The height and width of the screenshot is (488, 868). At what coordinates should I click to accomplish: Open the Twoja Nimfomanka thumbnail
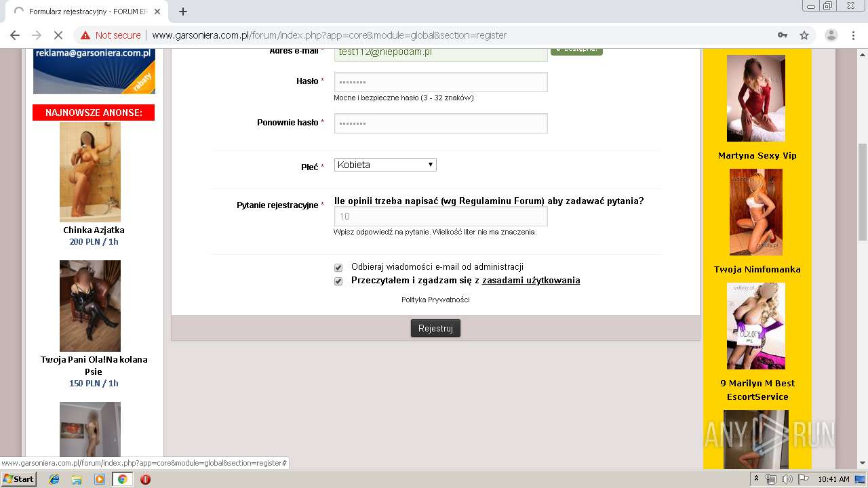pos(756,212)
